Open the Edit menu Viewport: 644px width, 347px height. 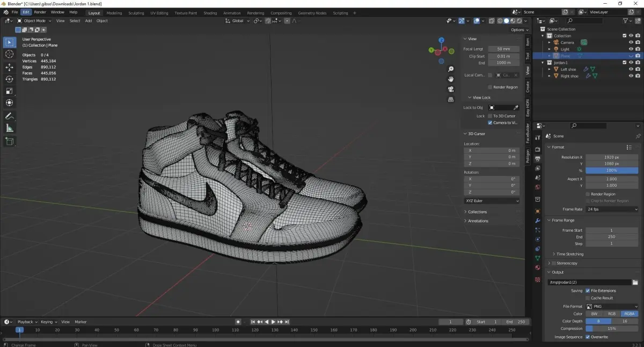click(26, 12)
